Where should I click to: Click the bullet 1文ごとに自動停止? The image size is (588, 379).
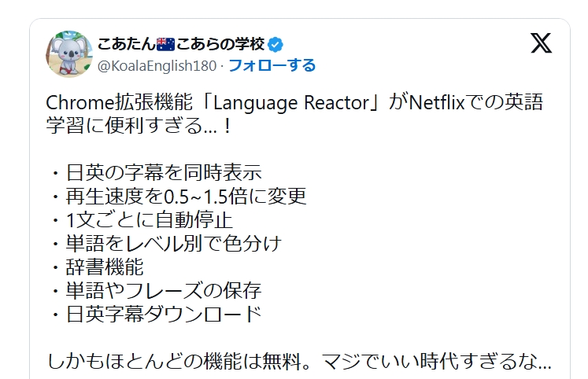pyautogui.click(x=150, y=220)
